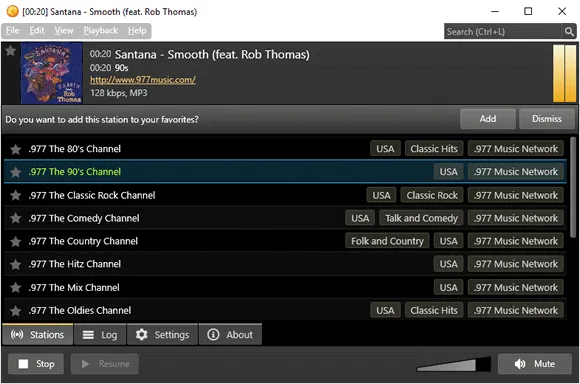Star the .977 The Classic Rock Channel
The height and width of the screenshot is (384, 580).
tap(16, 195)
